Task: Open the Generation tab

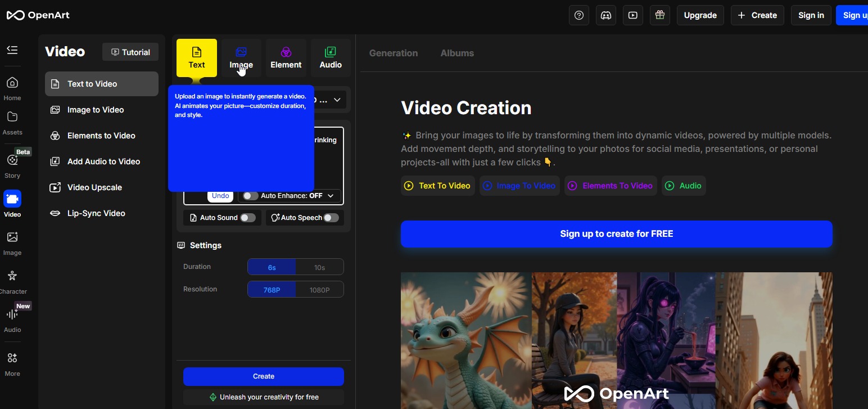Action: pyautogui.click(x=394, y=53)
